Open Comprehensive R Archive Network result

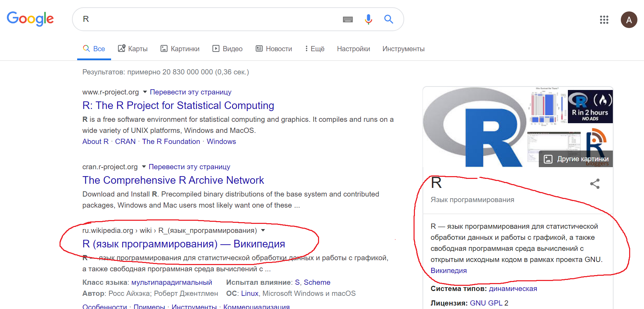[x=173, y=180]
